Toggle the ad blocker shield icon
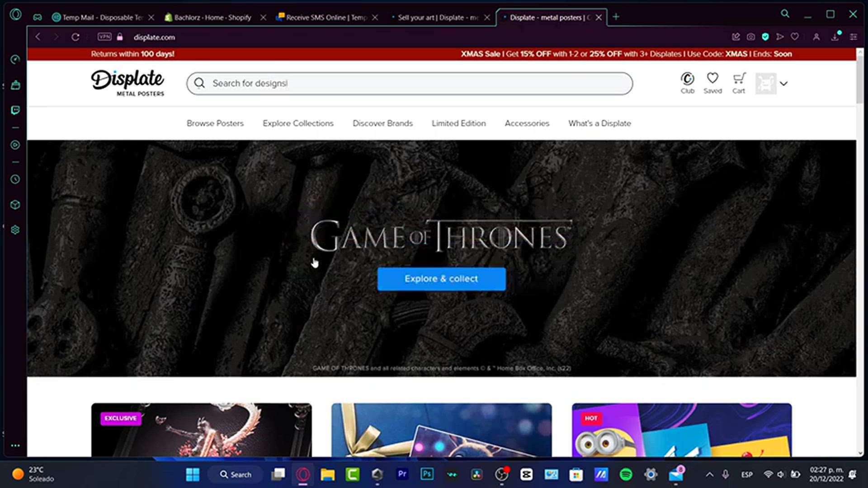Viewport: 868px width, 488px height. (765, 37)
